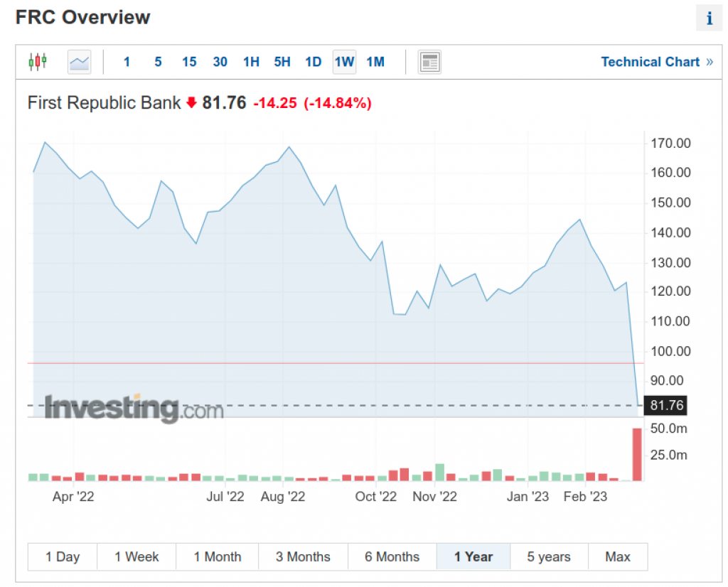
Task: Show the 1 Week time range
Action: click(136, 556)
